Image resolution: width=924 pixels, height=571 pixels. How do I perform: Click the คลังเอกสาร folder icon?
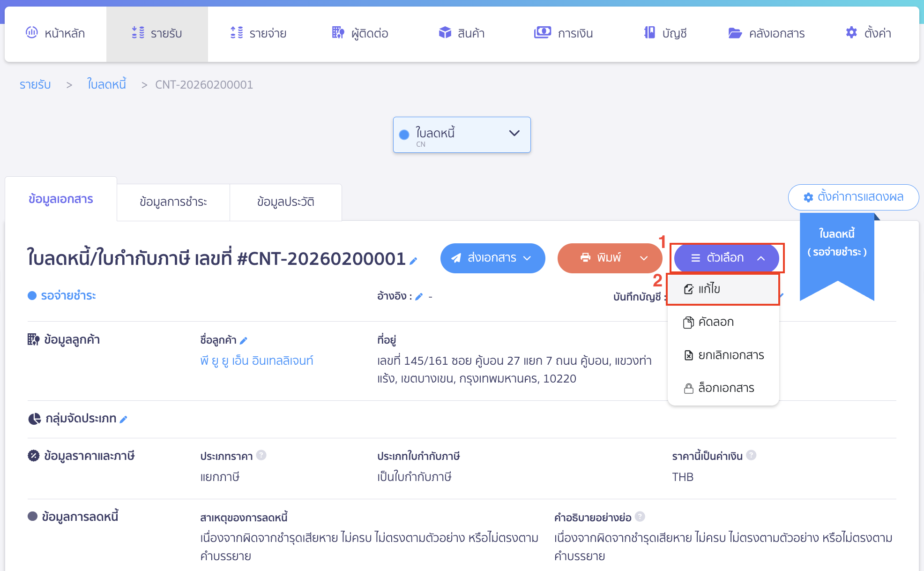pyautogui.click(x=736, y=33)
